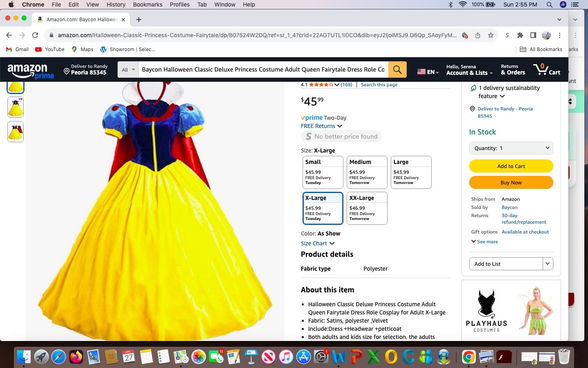588x368 pixels.
Task: Select the third dress thumbnail with red cape
Action: pos(16,132)
